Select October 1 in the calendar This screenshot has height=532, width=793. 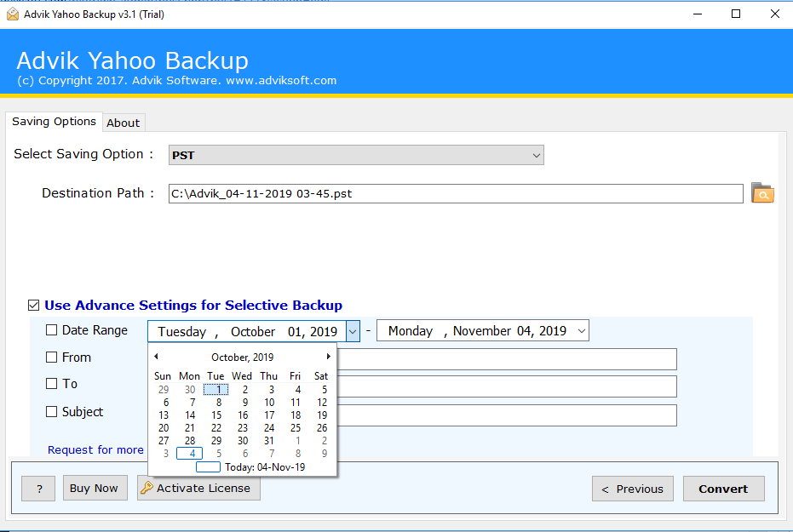(x=216, y=390)
